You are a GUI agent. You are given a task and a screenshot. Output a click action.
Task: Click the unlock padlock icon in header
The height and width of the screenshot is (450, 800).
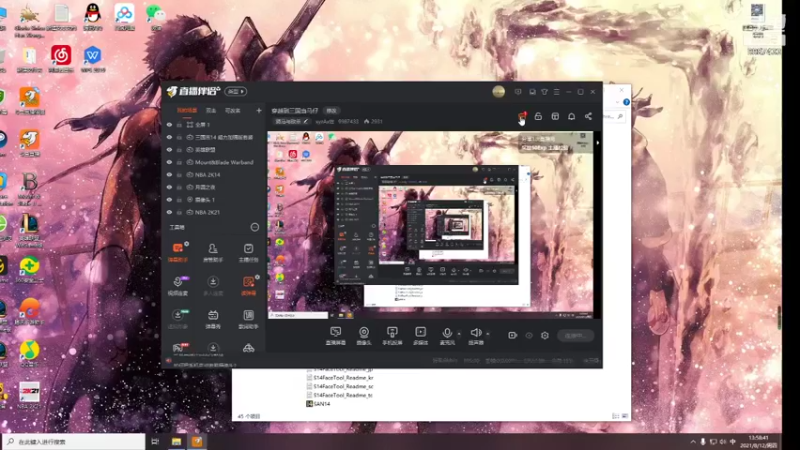point(538,116)
